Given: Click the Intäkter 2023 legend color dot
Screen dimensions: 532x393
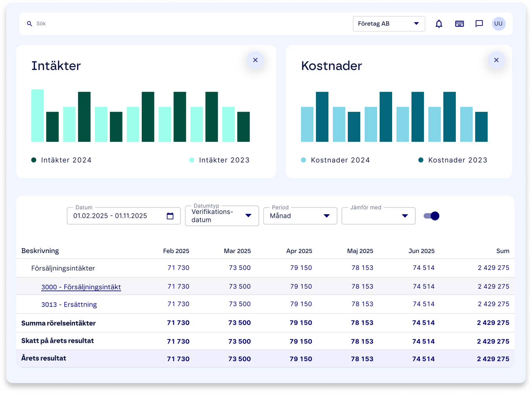Looking at the screenshot, I should click(x=192, y=160).
